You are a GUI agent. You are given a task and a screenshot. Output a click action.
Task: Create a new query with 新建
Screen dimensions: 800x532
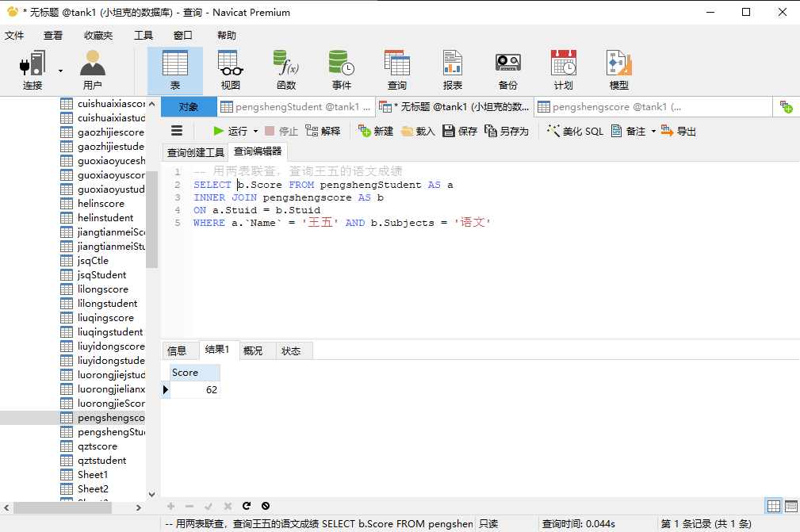(x=376, y=131)
